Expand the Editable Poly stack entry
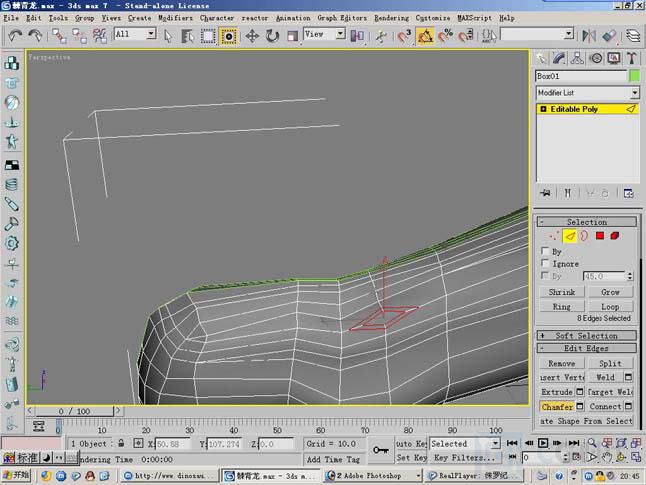Image resolution: width=646 pixels, height=485 pixels. tap(543, 109)
